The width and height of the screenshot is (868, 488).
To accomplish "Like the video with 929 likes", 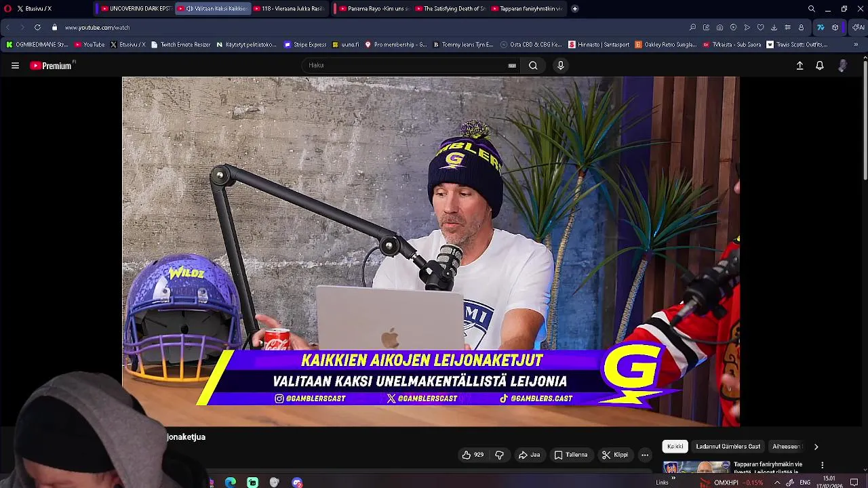I will [473, 455].
